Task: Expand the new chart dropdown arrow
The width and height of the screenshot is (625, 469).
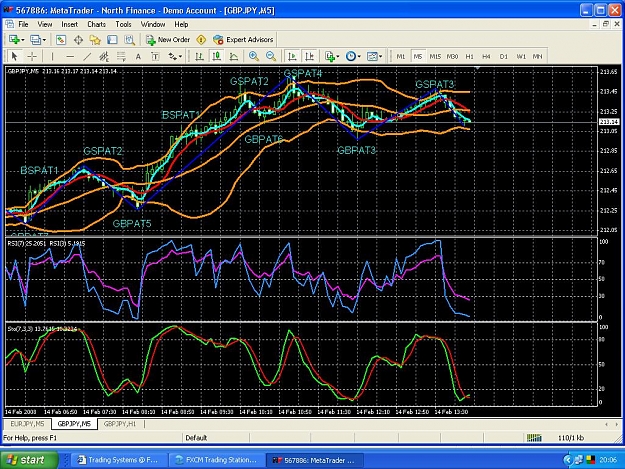Action: pyautogui.click(x=22, y=40)
